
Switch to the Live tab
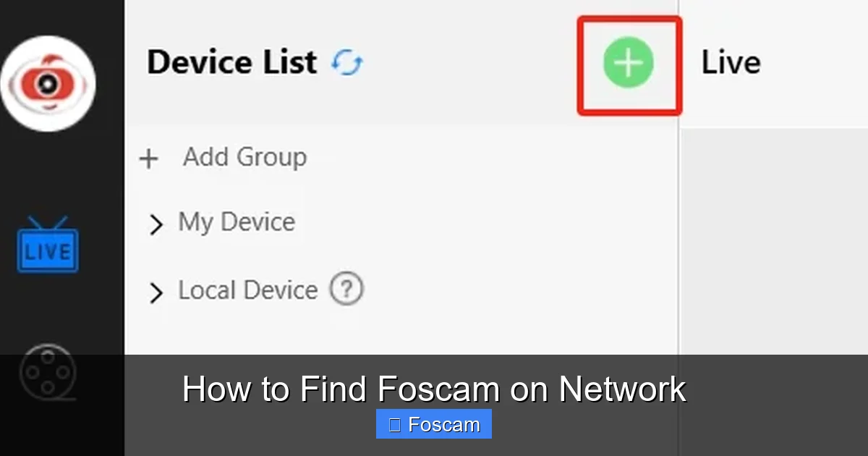[730, 62]
